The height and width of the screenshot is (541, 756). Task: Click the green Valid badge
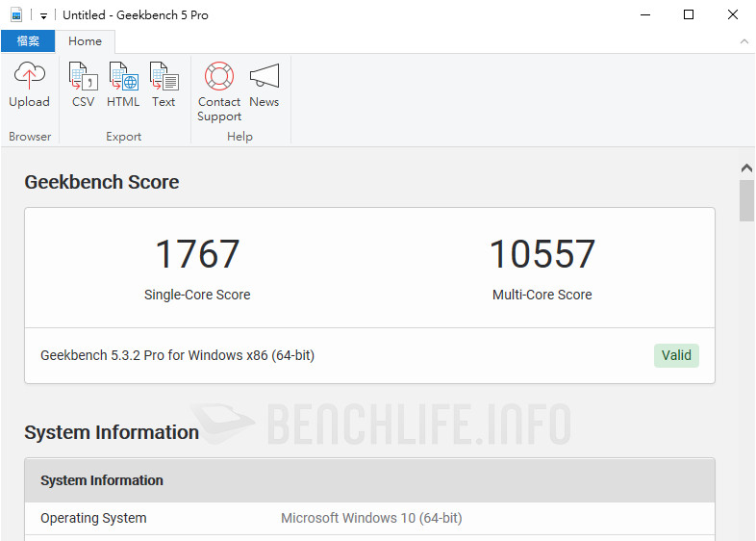pyautogui.click(x=676, y=355)
